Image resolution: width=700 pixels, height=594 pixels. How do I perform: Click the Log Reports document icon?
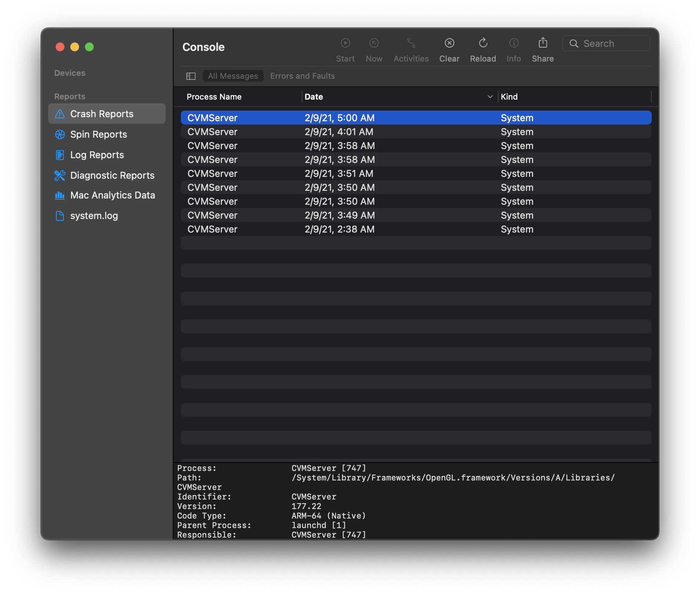tap(60, 155)
